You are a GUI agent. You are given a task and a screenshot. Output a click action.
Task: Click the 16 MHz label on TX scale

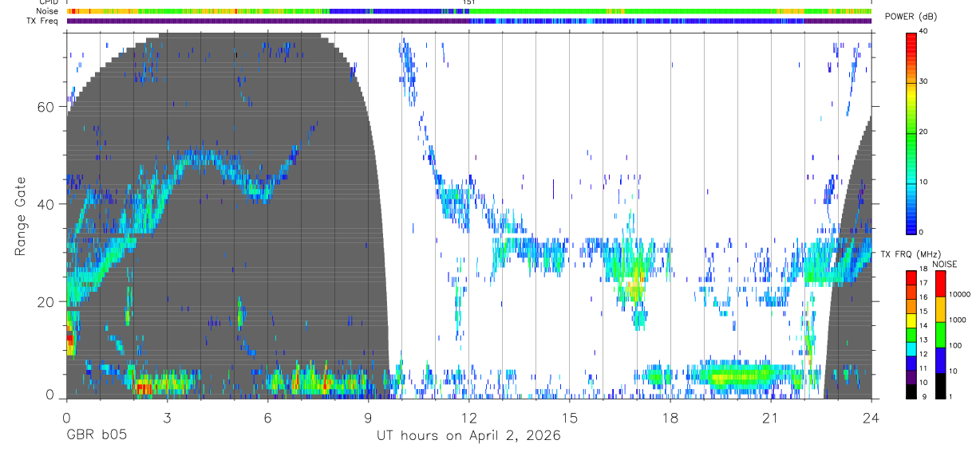pyautogui.click(x=923, y=297)
